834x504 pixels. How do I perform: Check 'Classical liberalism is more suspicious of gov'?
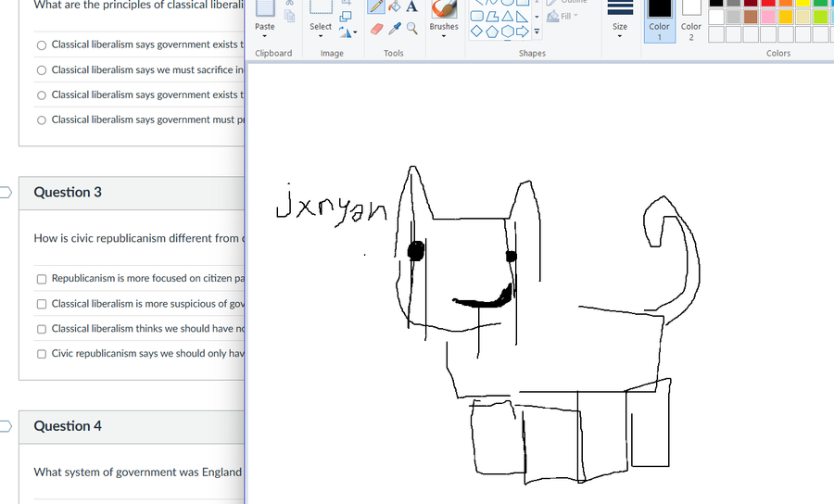pyautogui.click(x=42, y=304)
